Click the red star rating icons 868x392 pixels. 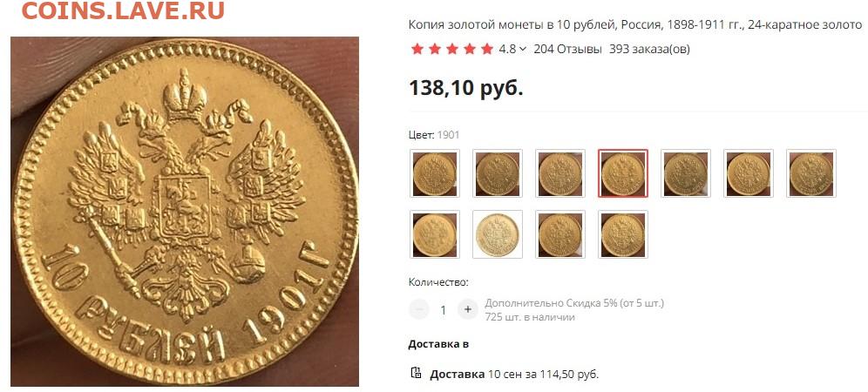(x=451, y=50)
